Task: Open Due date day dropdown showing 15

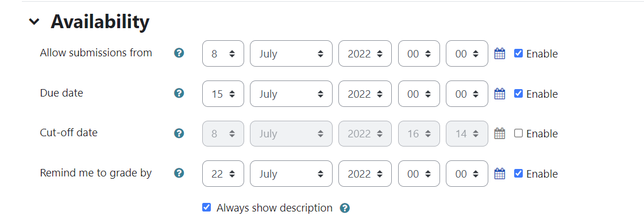Action: [x=223, y=94]
